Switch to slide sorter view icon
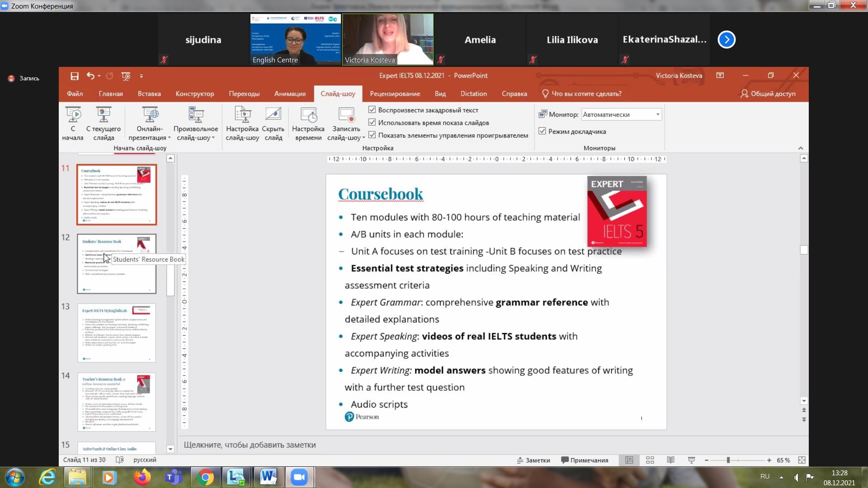 650,460
